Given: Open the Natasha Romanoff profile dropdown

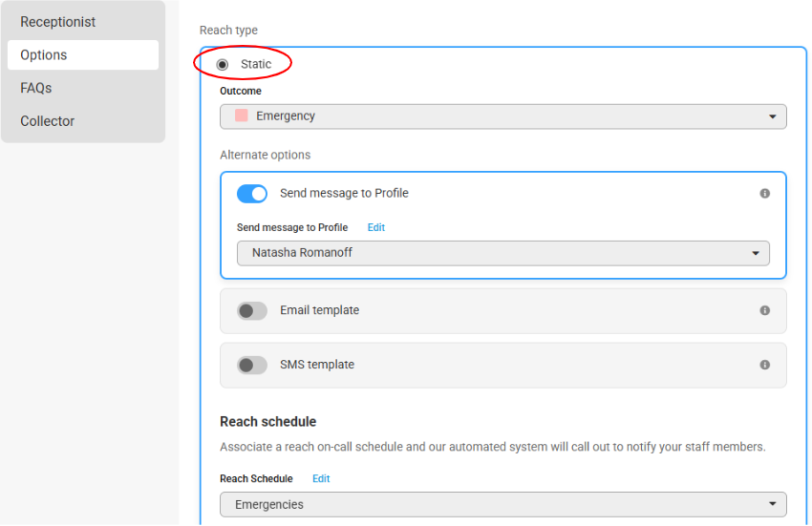Looking at the screenshot, I should coord(502,253).
